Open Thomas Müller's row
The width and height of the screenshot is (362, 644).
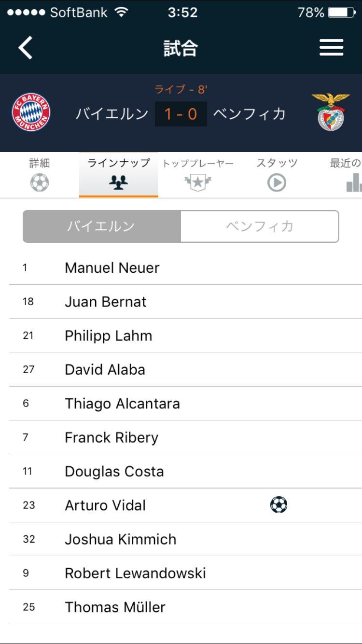coord(115,607)
